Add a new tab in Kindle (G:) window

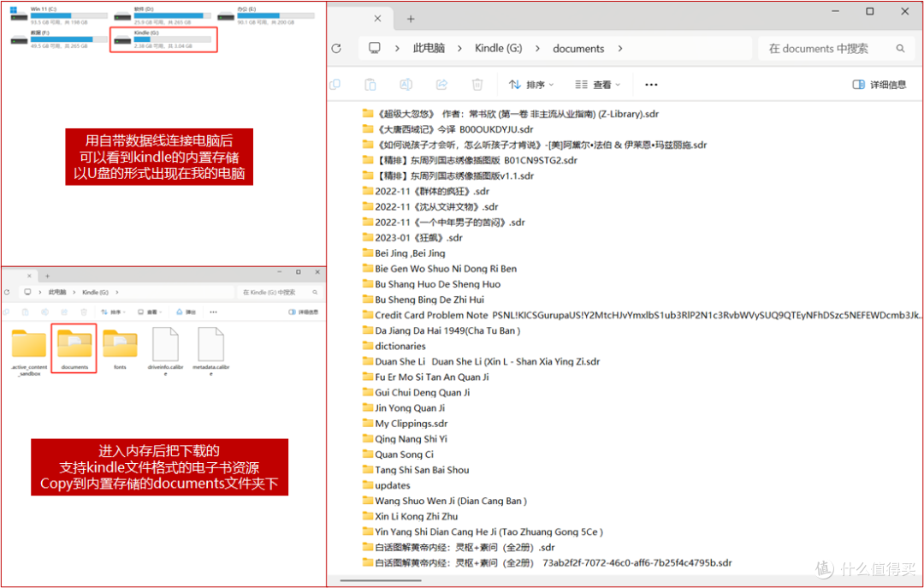[x=47, y=276]
